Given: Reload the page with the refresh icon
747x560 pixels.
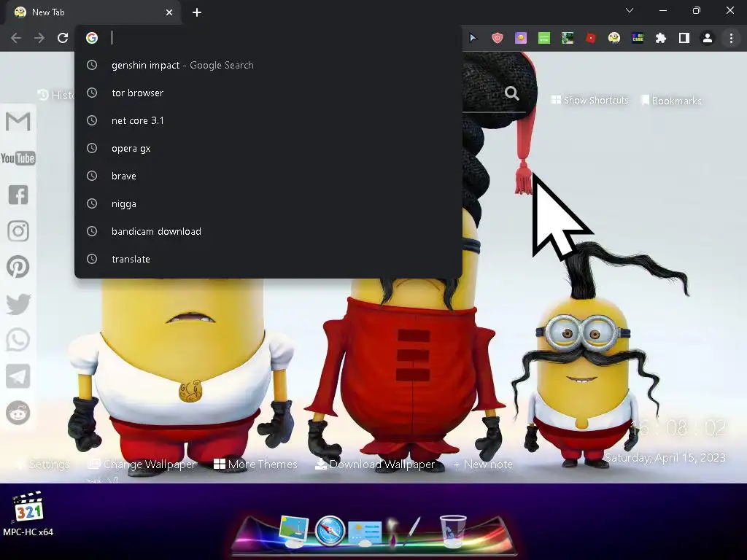Looking at the screenshot, I should (x=63, y=38).
